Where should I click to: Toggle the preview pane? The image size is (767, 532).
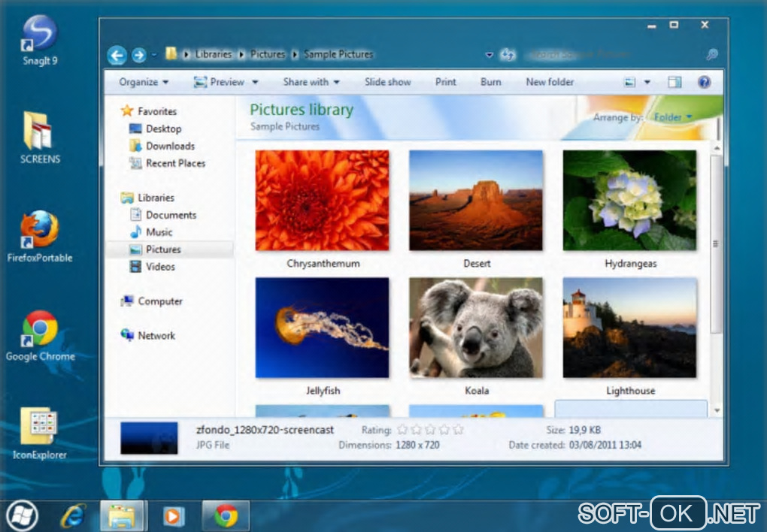coord(675,82)
